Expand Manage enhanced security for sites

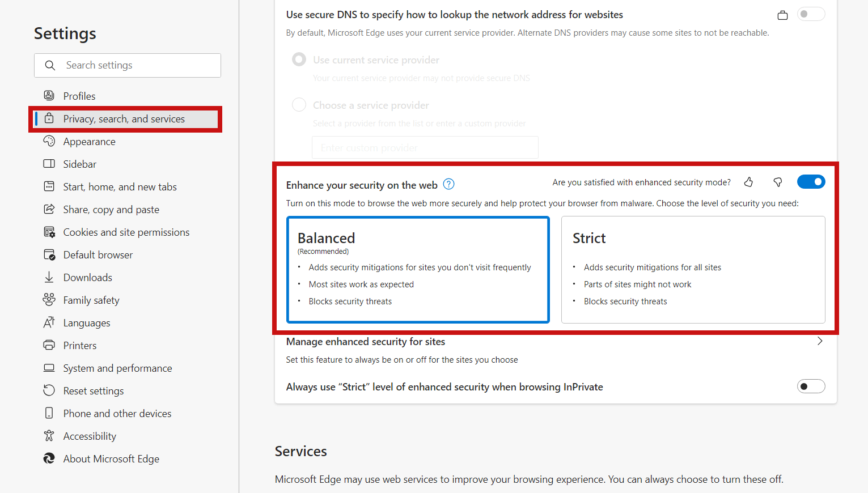820,341
